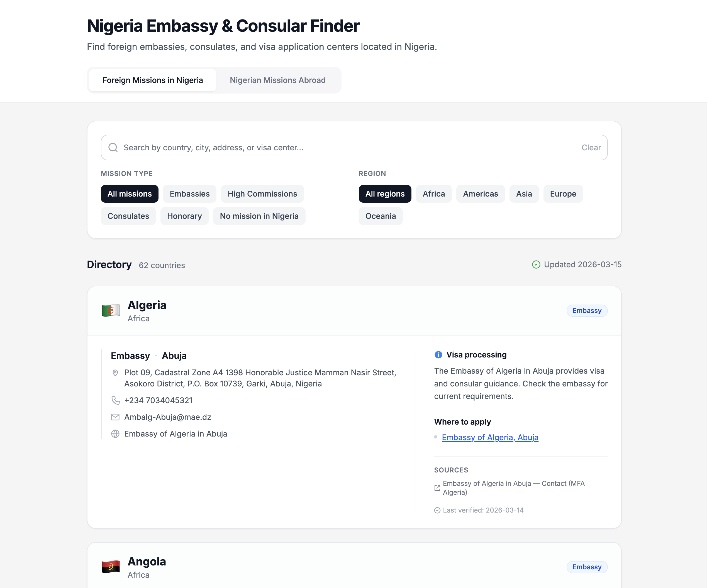
Task: Click the map pin icon by Plot 09 address
Action: (x=116, y=373)
